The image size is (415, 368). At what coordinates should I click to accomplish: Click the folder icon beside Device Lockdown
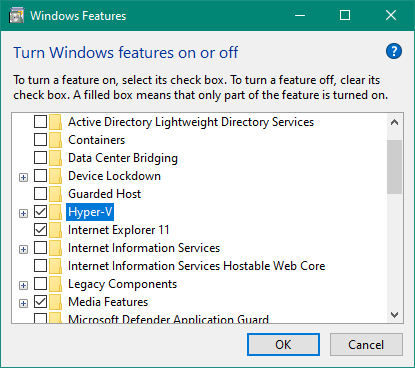click(55, 176)
